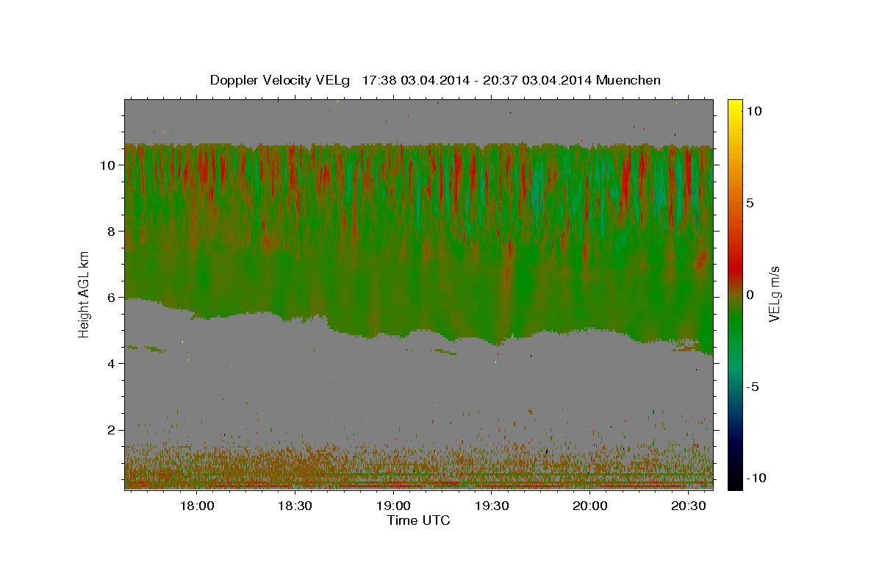Click the "Muenchen" location in the title
Viewport: 882px width, 588px height.
pyautogui.click(x=628, y=80)
